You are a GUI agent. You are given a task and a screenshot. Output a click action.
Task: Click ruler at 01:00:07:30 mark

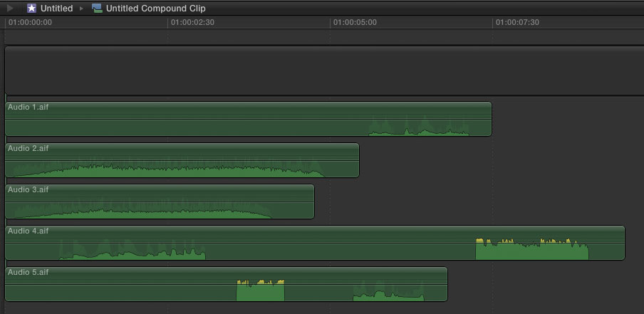[x=517, y=22]
